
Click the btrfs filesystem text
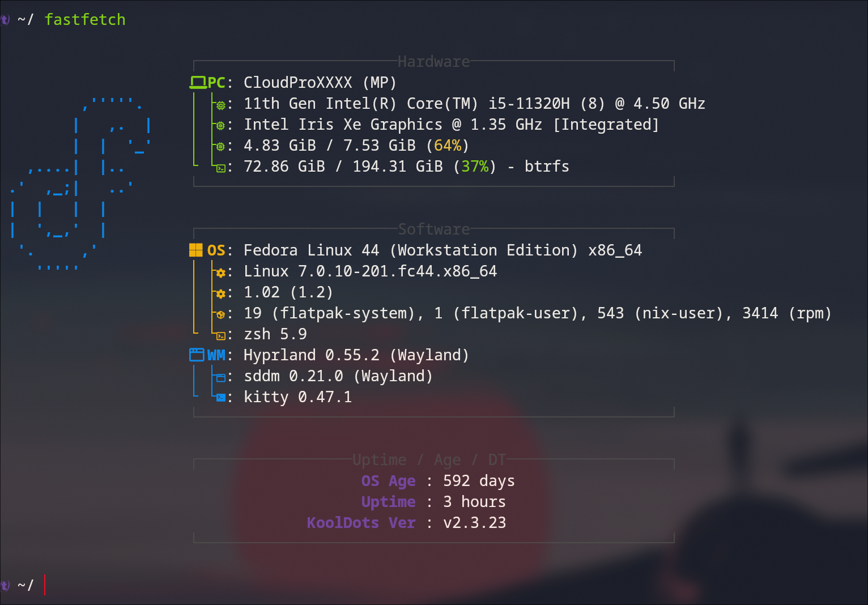547,167
